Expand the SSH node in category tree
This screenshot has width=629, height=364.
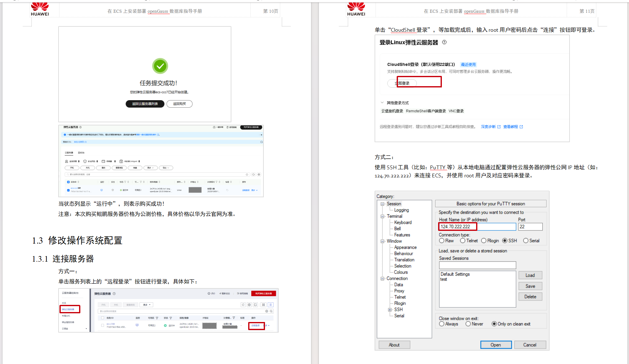coord(390,310)
